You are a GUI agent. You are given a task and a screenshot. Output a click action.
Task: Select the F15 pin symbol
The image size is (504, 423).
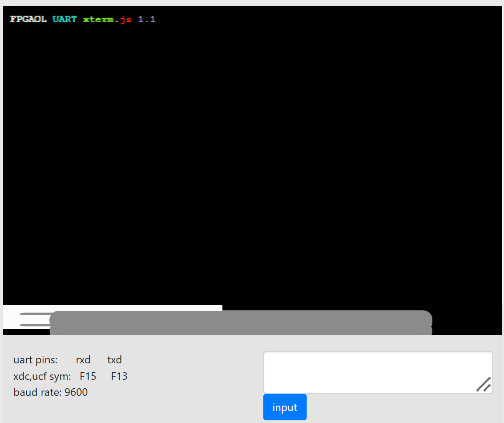(x=88, y=376)
